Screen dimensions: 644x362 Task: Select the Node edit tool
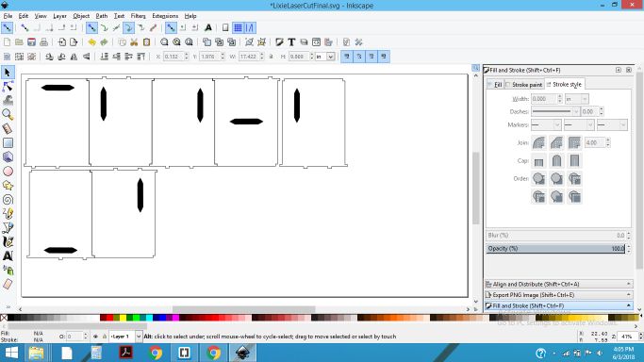click(x=8, y=86)
